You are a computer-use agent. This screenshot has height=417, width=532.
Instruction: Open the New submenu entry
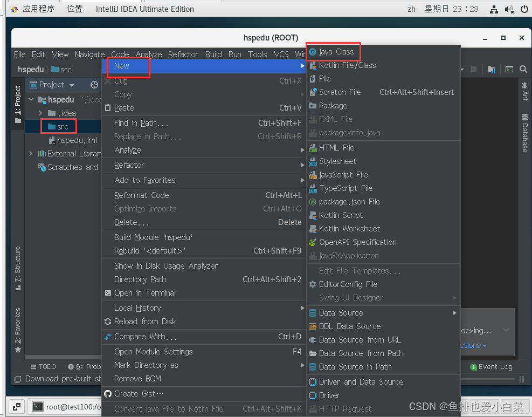click(x=204, y=66)
